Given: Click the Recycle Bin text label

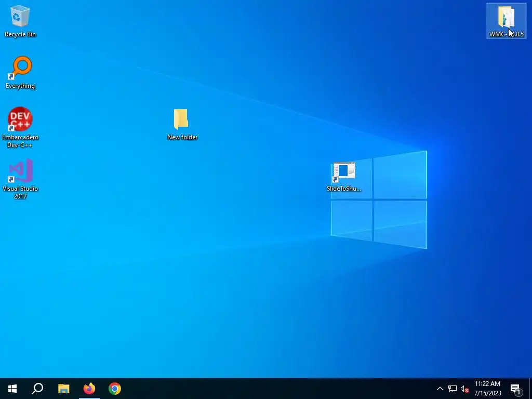Looking at the screenshot, I should [20, 34].
